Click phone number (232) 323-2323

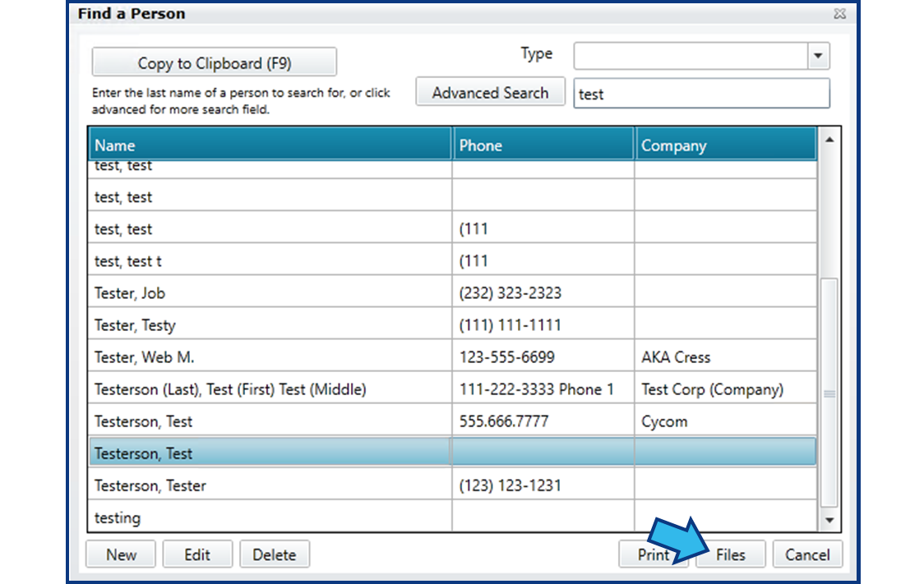tap(510, 292)
